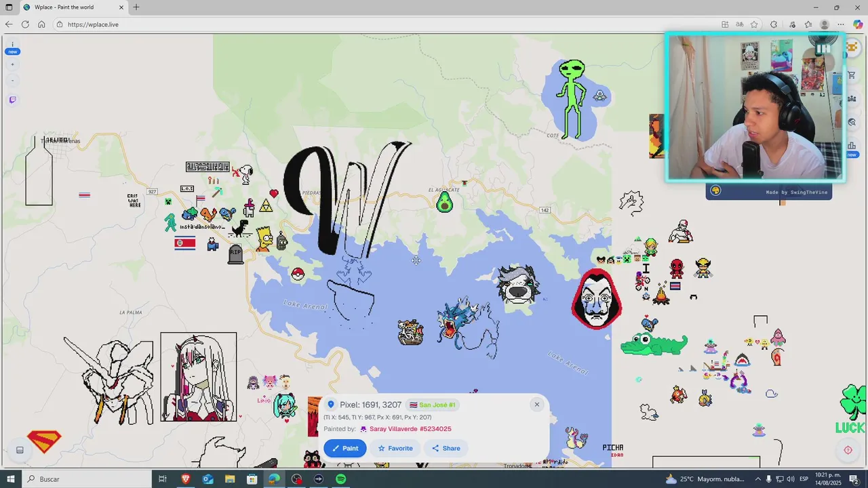Open the Twitch icon button at left
This screenshot has height=488, width=868.
click(12, 100)
